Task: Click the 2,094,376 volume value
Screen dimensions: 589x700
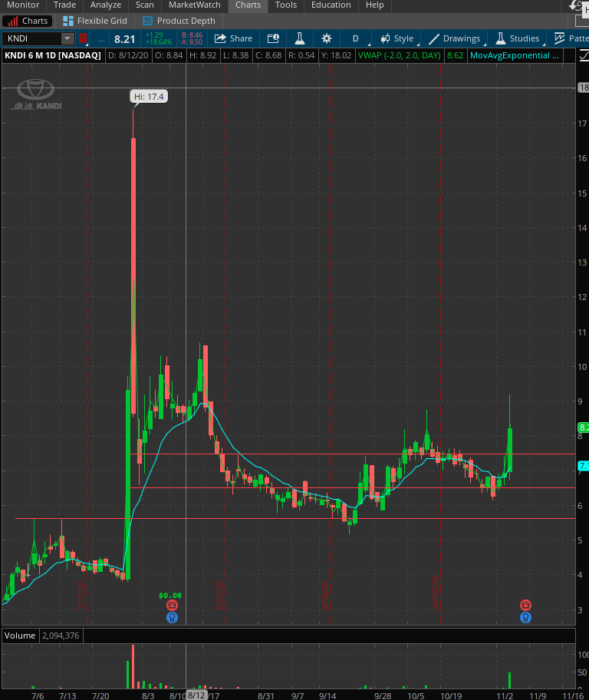Action: 61,636
